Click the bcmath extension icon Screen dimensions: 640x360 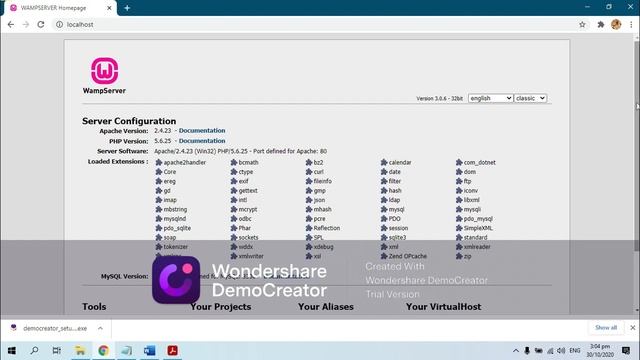pos(234,162)
